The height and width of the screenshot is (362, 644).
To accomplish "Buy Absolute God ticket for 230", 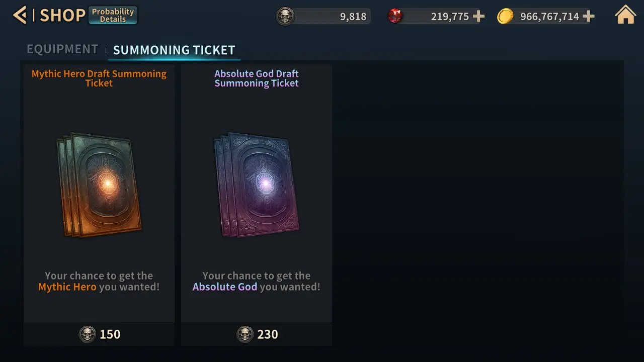I will (x=257, y=334).
